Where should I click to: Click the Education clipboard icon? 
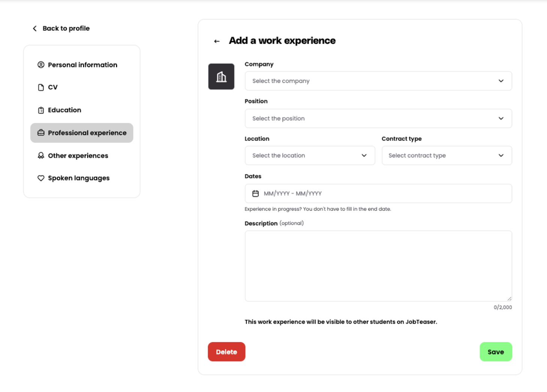tap(41, 110)
